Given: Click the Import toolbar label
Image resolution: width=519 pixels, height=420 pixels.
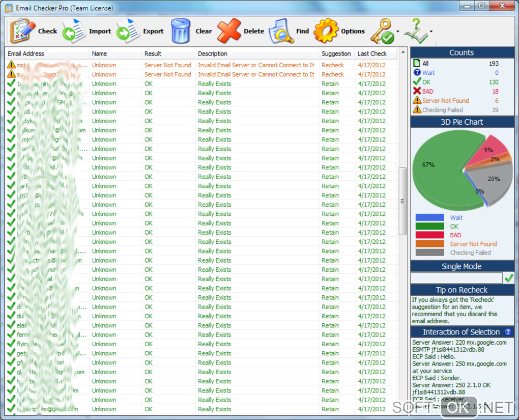Looking at the screenshot, I should [100, 31].
